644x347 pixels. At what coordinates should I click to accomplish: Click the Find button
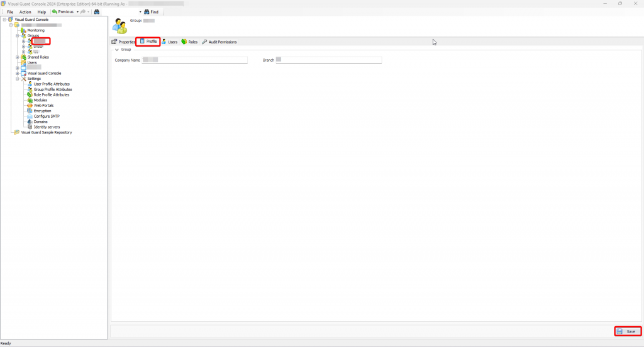(x=151, y=12)
